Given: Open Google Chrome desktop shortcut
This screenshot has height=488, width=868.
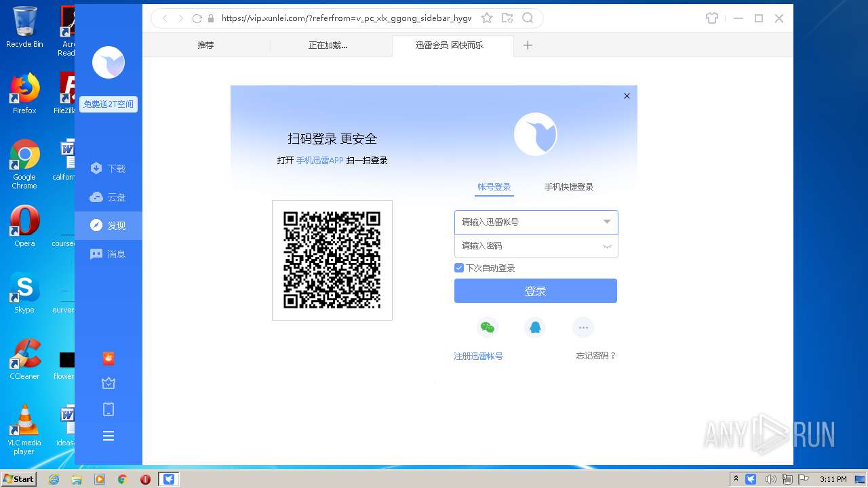Looking at the screenshot, I should pyautogui.click(x=24, y=165).
